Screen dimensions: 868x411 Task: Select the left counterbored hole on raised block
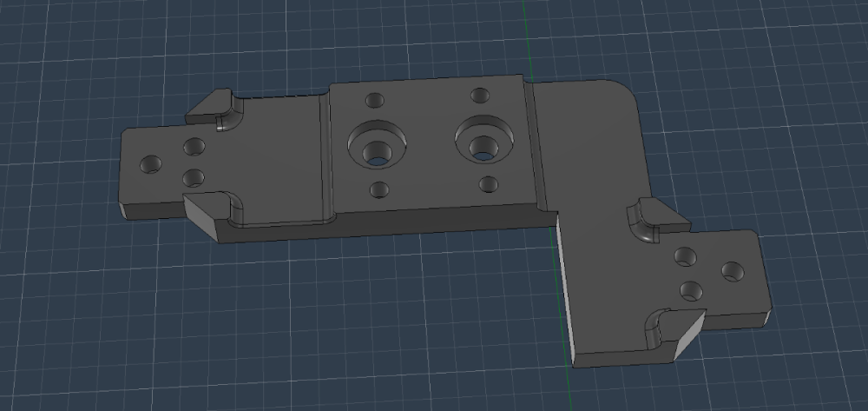377,144
